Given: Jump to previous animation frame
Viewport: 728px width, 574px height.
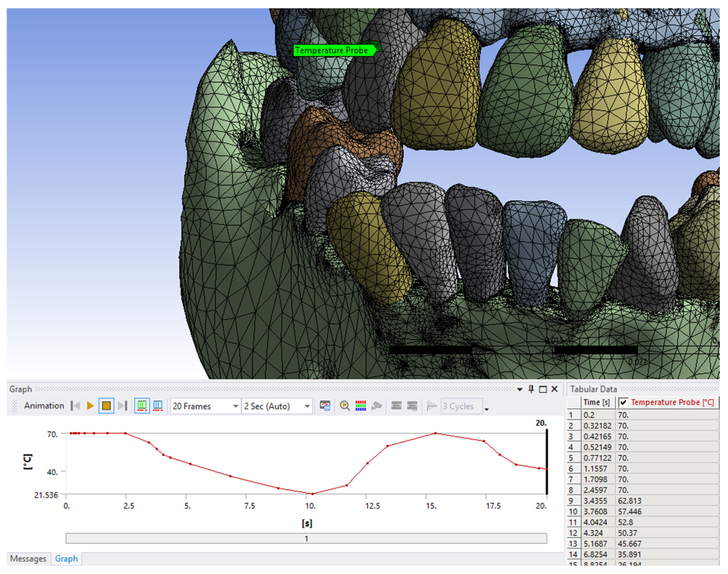Looking at the screenshot, I should tap(76, 406).
